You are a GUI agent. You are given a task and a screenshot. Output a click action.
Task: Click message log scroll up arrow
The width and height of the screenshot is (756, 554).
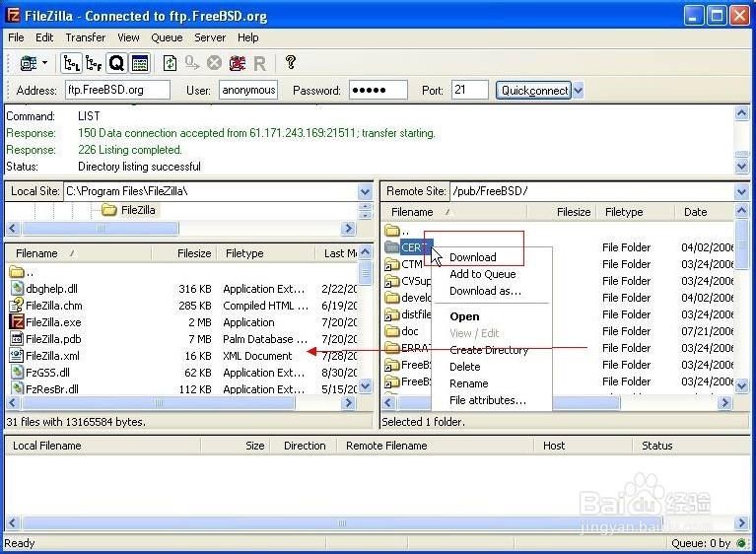741,113
